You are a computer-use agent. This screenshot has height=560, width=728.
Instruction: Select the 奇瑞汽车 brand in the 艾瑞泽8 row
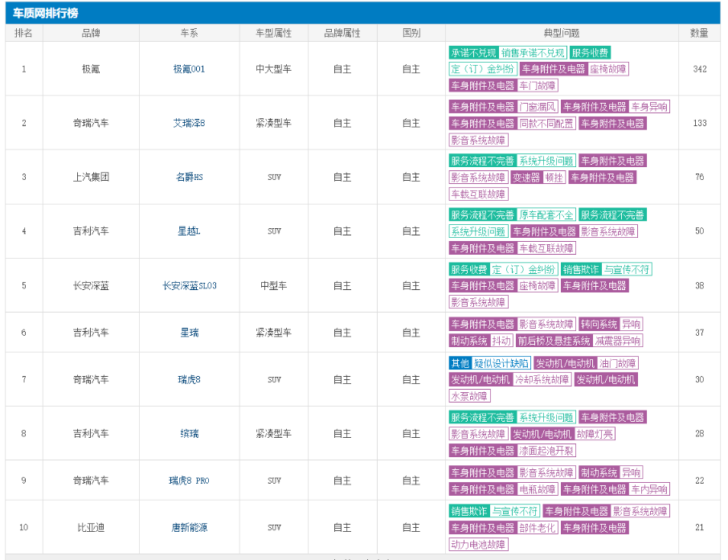pos(91,123)
